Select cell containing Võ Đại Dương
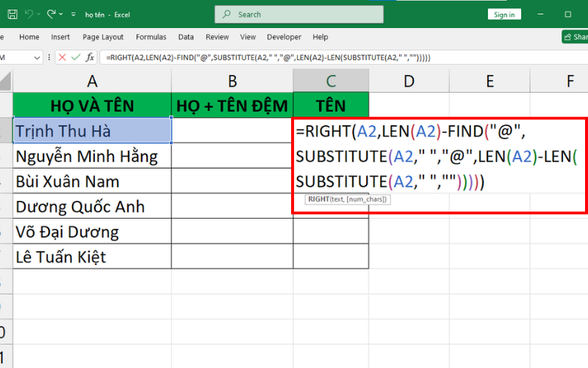The image size is (588, 368). coord(92,231)
